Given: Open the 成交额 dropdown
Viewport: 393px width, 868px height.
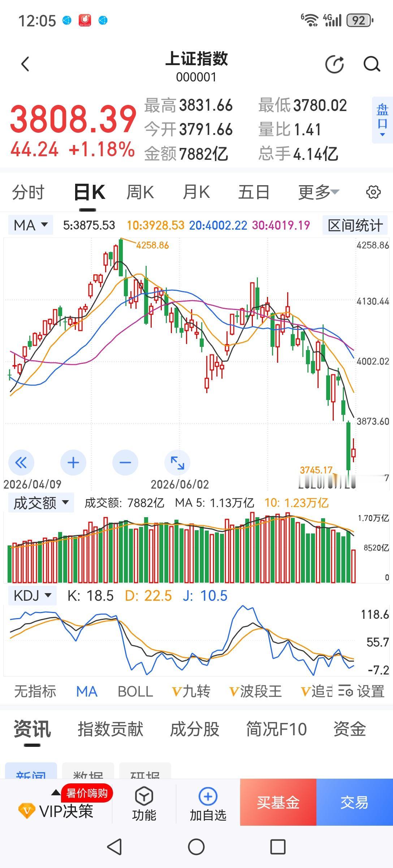Looking at the screenshot, I should coord(41,502).
